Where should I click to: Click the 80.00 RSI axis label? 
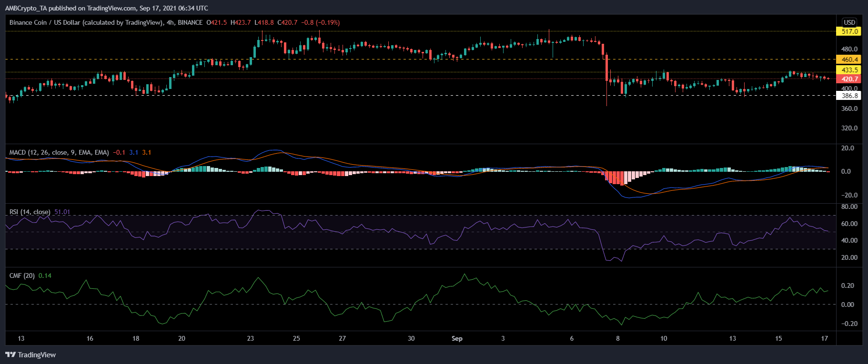click(x=849, y=207)
